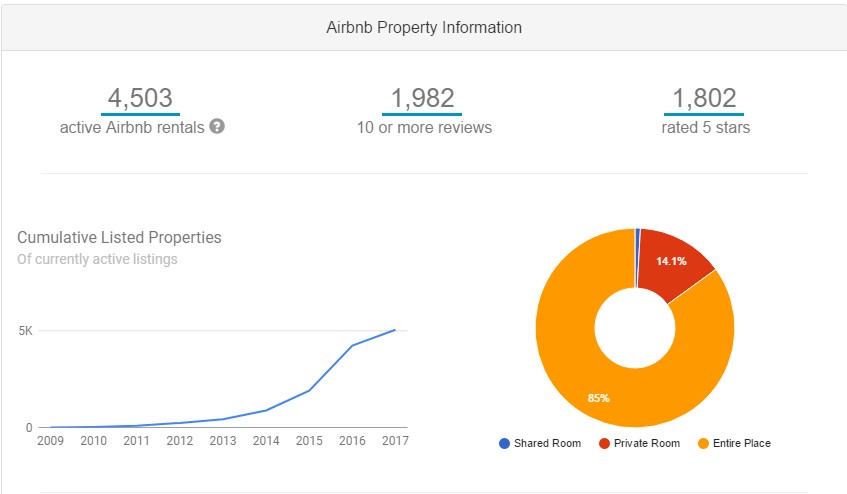
Task: Click the thin blue Shared Room slice
Action: (x=637, y=258)
